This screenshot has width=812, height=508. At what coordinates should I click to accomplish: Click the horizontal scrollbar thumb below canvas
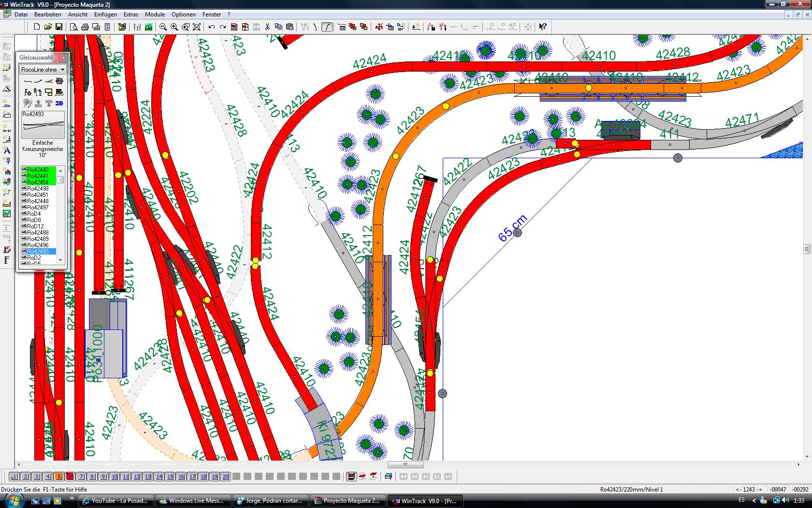pyautogui.click(x=406, y=464)
